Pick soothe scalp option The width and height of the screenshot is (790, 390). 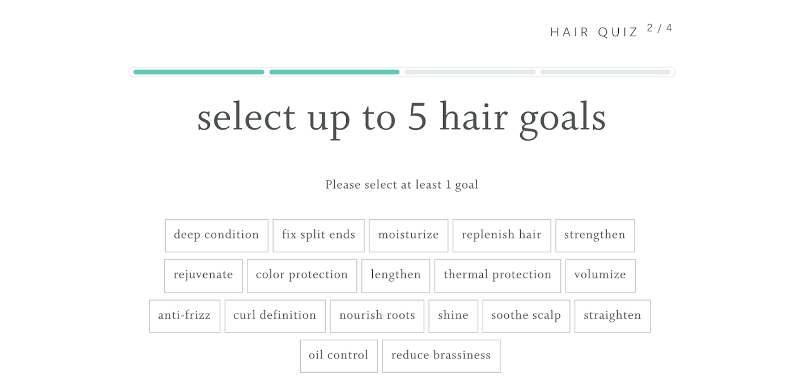coord(526,316)
